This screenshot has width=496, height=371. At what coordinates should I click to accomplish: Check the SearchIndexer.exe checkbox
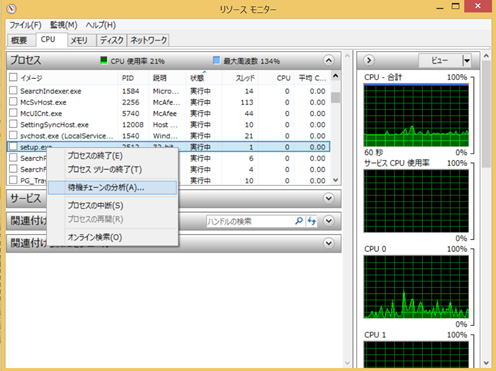pyautogui.click(x=13, y=90)
